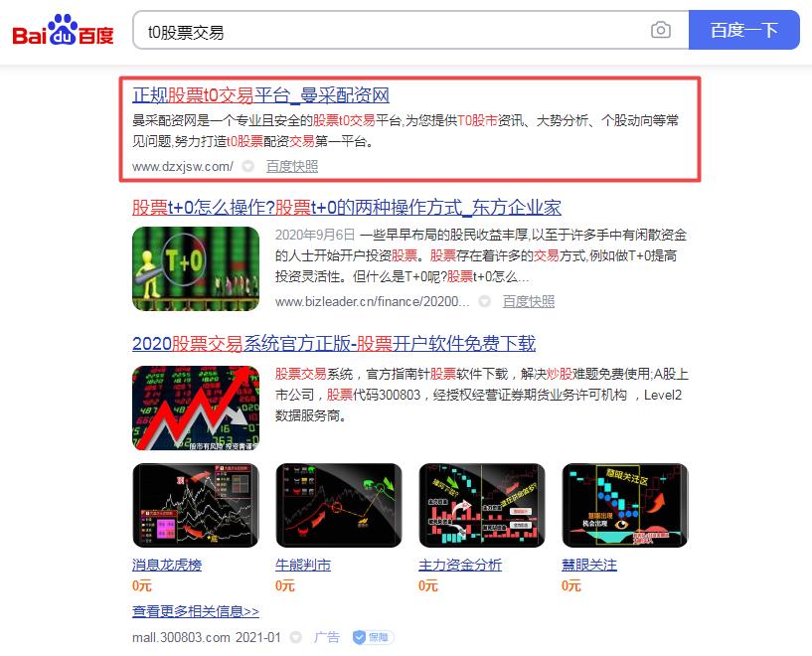Screen dimensions: 812x656
Task: Click the 慧眼关注 product thumbnail
Action: 625,505
